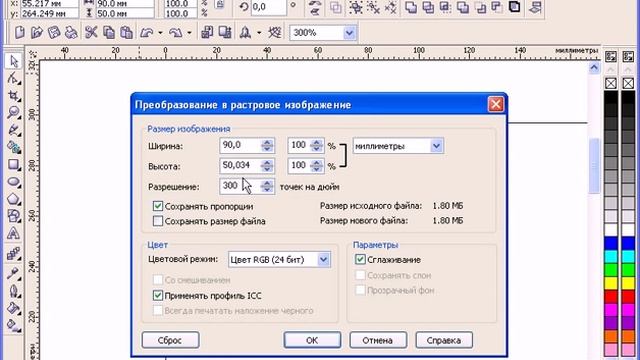Expand the Undo history dropdown arrow
This screenshot has width=640, height=360.
[x=160, y=33]
